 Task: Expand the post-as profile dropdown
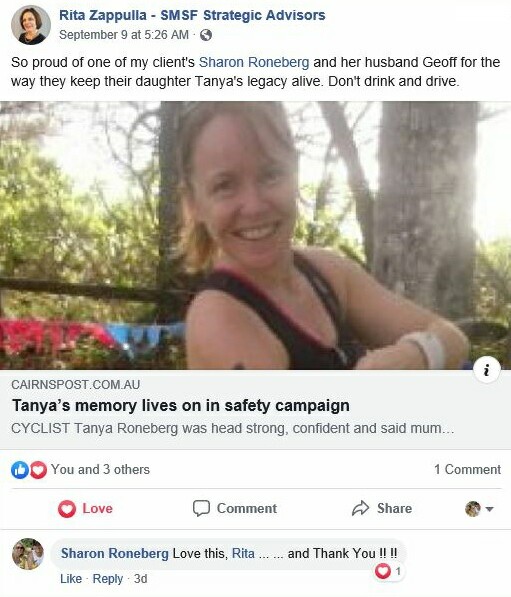(479, 509)
